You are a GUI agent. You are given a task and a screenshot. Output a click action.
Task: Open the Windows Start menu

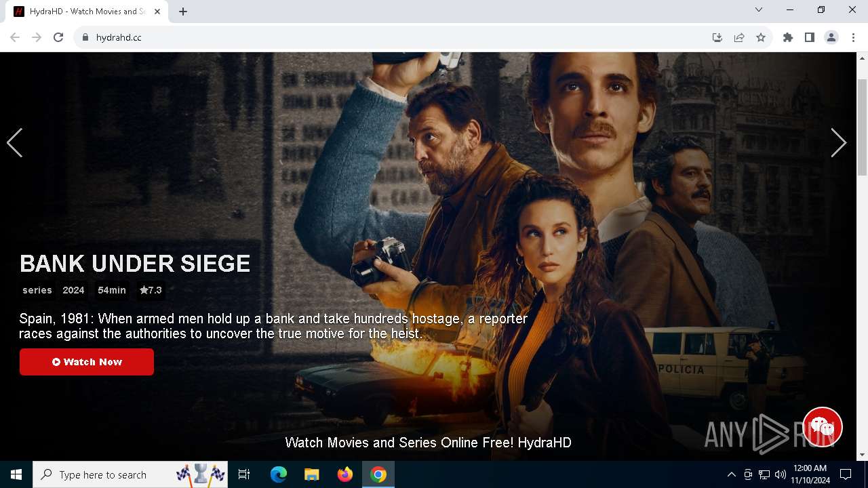(x=16, y=474)
